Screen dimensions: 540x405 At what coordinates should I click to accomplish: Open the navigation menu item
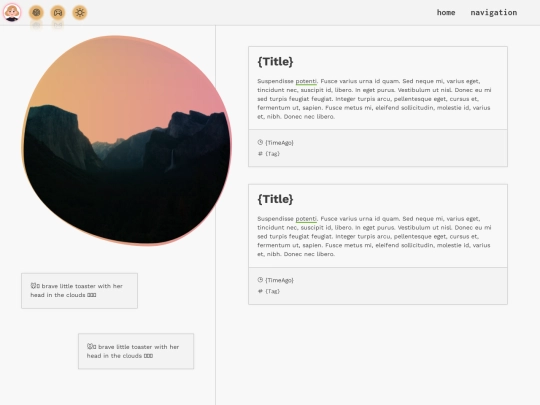click(494, 12)
